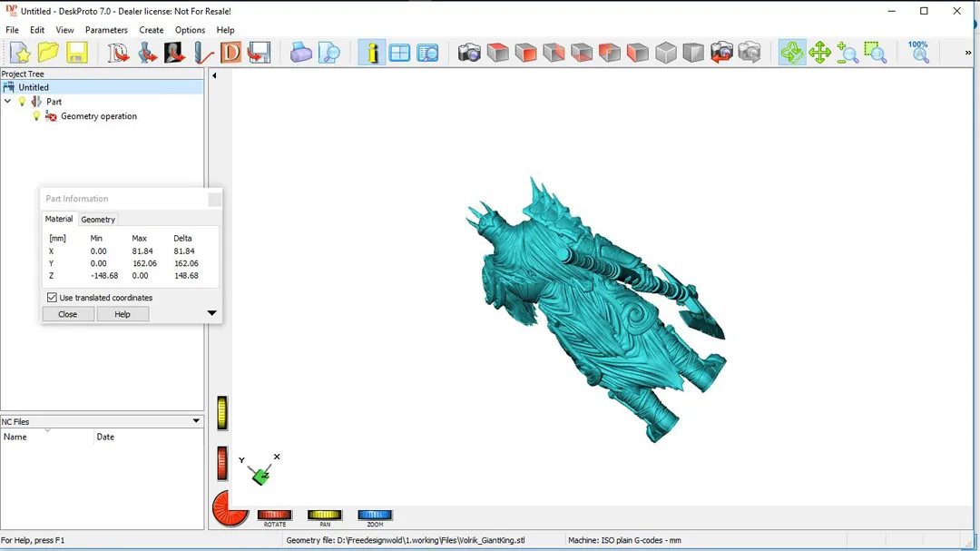Click the Close button in Part Information

point(67,314)
